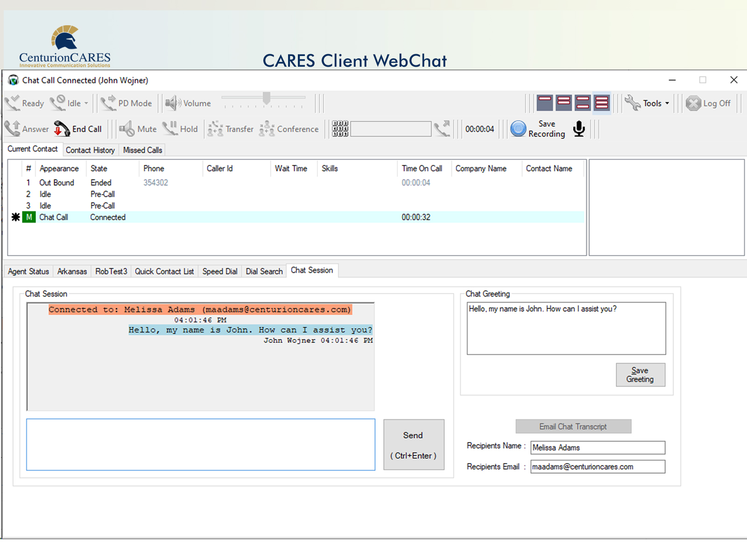The height and width of the screenshot is (560, 747).
Task: Minimize the Chat Call Connected window
Action: [672, 80]
